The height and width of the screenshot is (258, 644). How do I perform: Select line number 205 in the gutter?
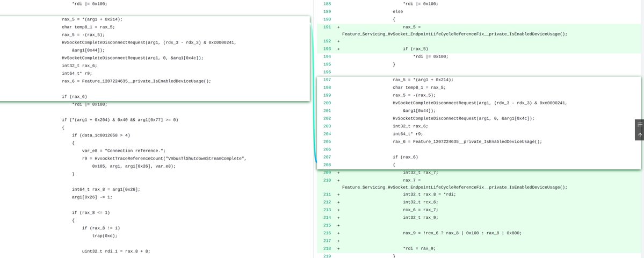click(327, 141)
